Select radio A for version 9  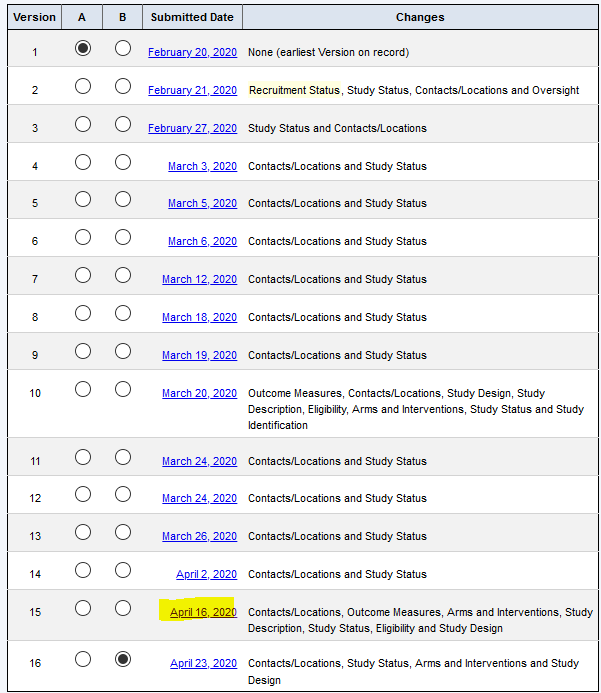click(x=83, y=351)
